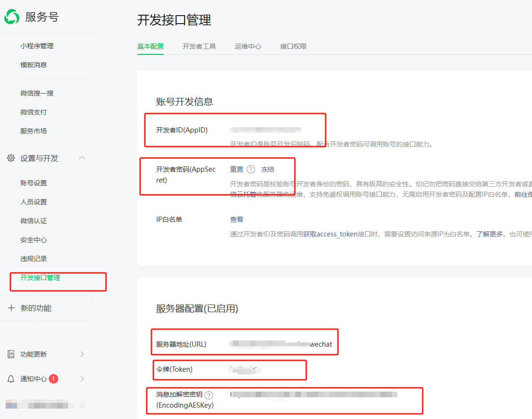This screenshot has height=419, width=532.
Task: Open 小程序管理 in the sidebar
Action: (36, 46)
